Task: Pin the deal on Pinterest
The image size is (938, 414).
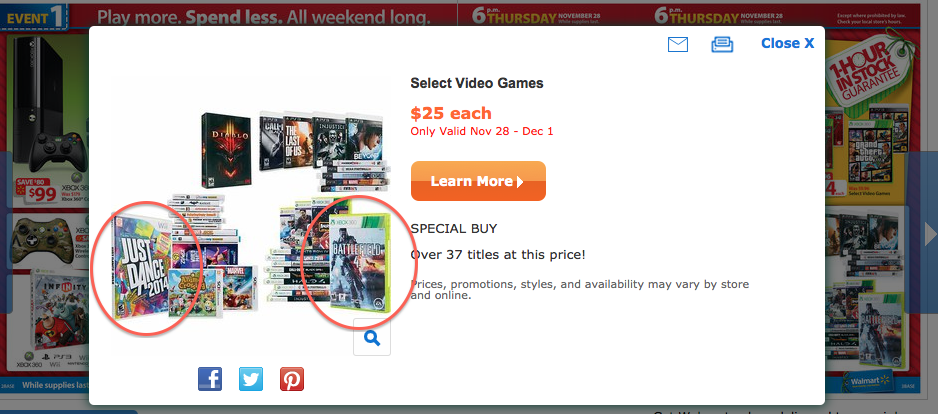Action: (292, 379)
